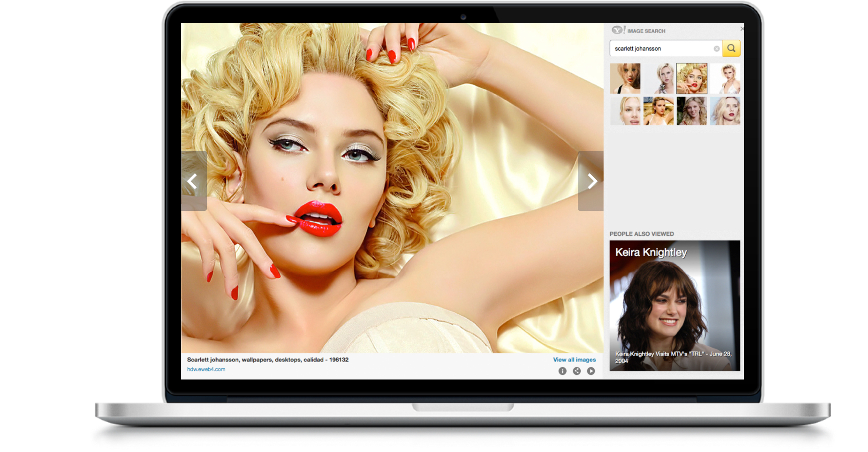Select the first thumbnail in the top row

pos(625,79)
